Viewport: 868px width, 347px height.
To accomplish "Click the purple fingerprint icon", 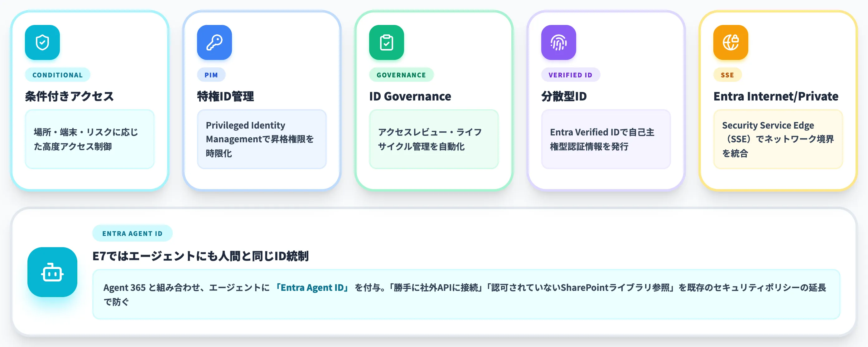I will pyautogui.click(x=559, y=42).
